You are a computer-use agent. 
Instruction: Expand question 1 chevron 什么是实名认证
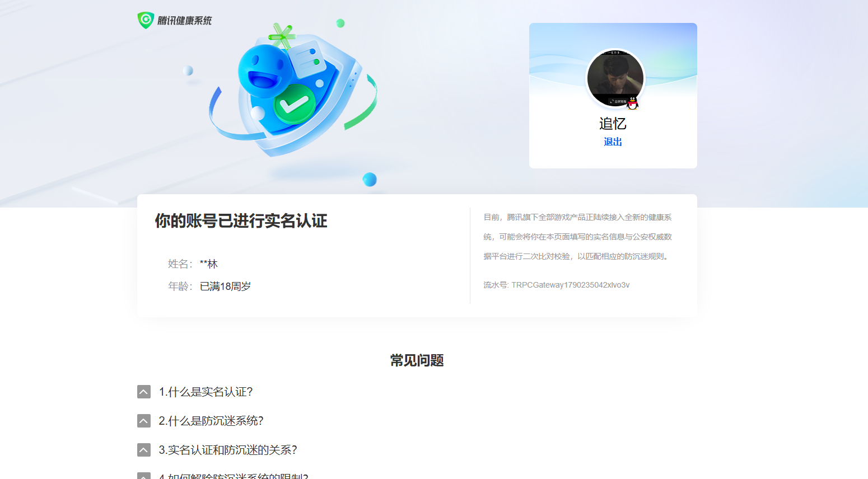[144, 392]
